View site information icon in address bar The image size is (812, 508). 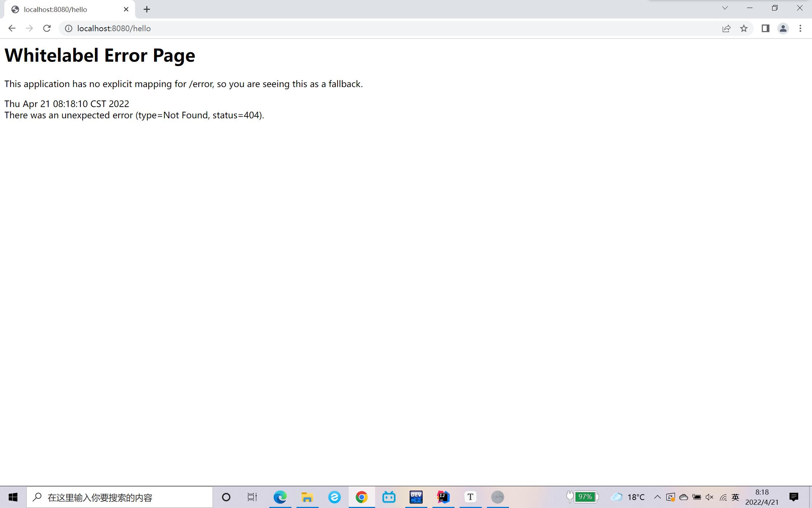click(x=69, y=28)
